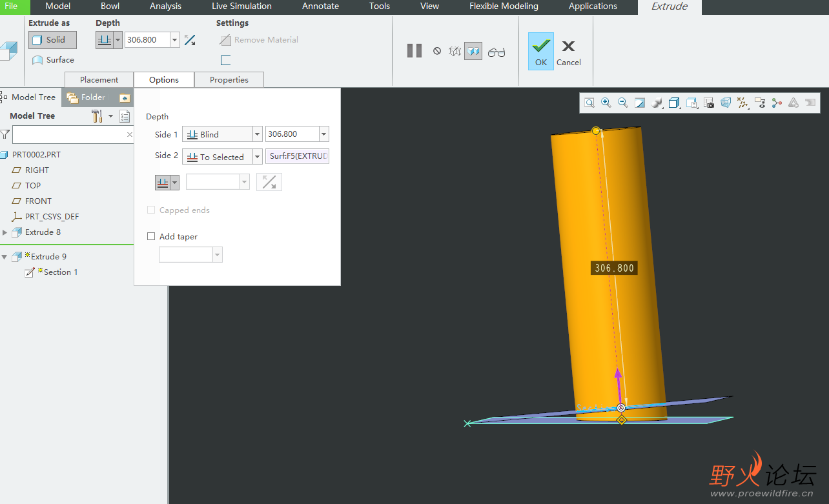Click the Zoom In magnifier icon
Viewport: 829px width, 504px height.
click(606, 103)
